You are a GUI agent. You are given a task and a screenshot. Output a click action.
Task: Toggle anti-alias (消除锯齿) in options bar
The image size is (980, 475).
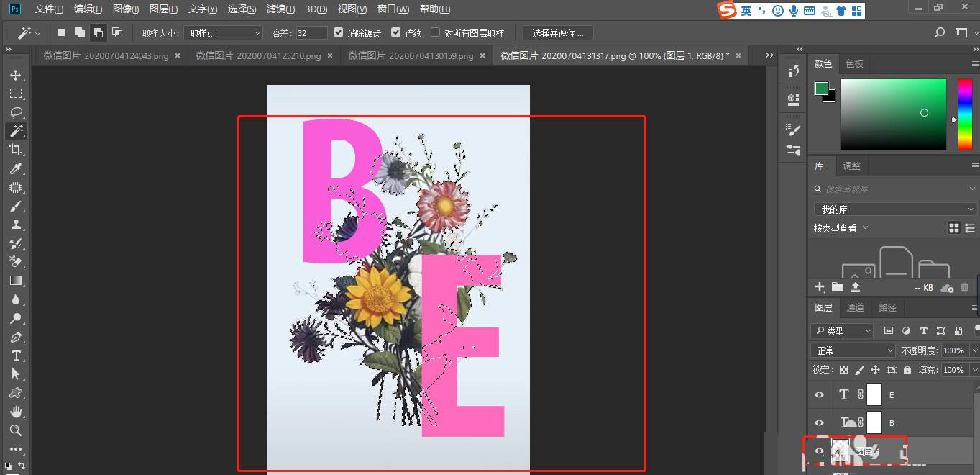coord(338,32)
